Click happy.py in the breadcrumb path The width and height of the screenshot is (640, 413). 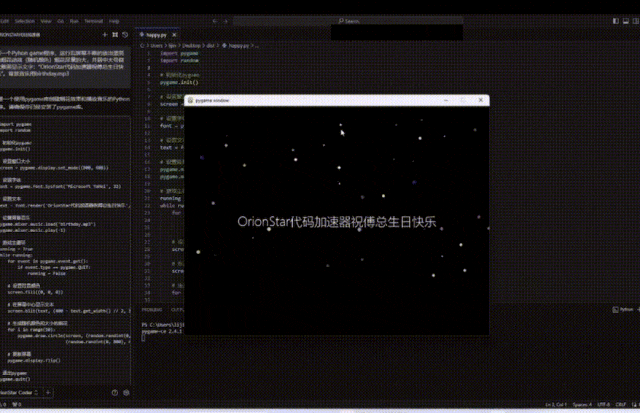coord(239,46)
